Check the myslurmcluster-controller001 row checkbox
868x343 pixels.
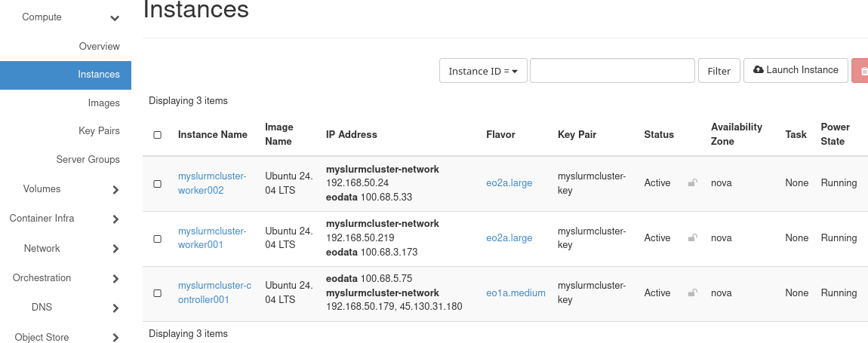(157, 293)
